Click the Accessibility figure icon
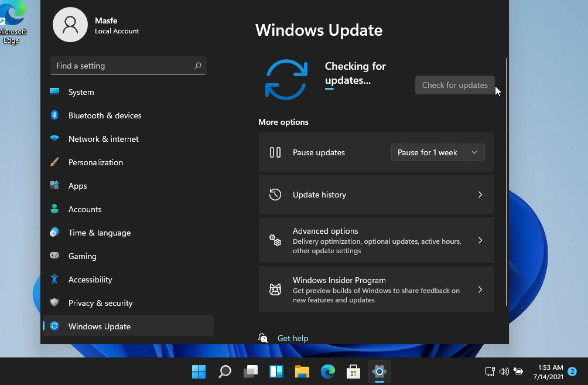 point(54,279)
